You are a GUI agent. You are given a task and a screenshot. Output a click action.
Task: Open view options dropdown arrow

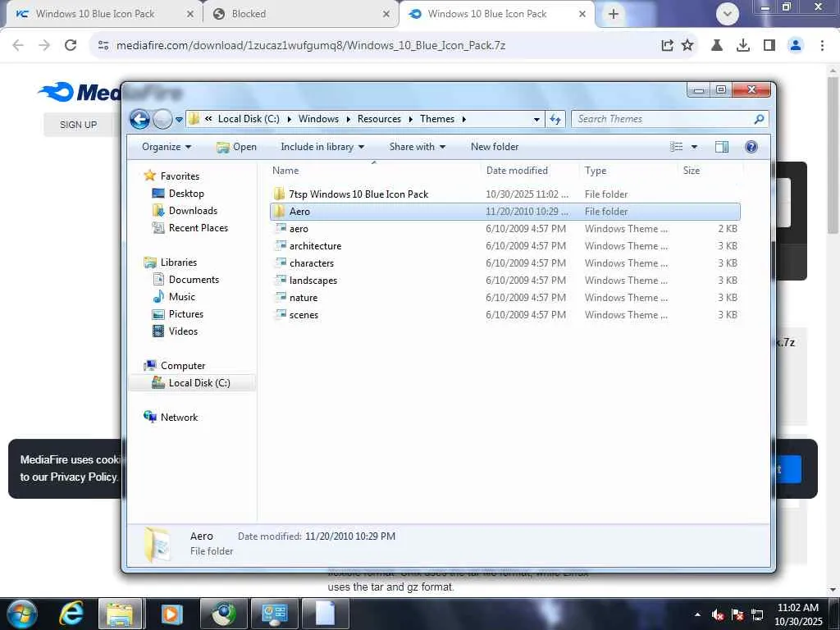point(694,147)
